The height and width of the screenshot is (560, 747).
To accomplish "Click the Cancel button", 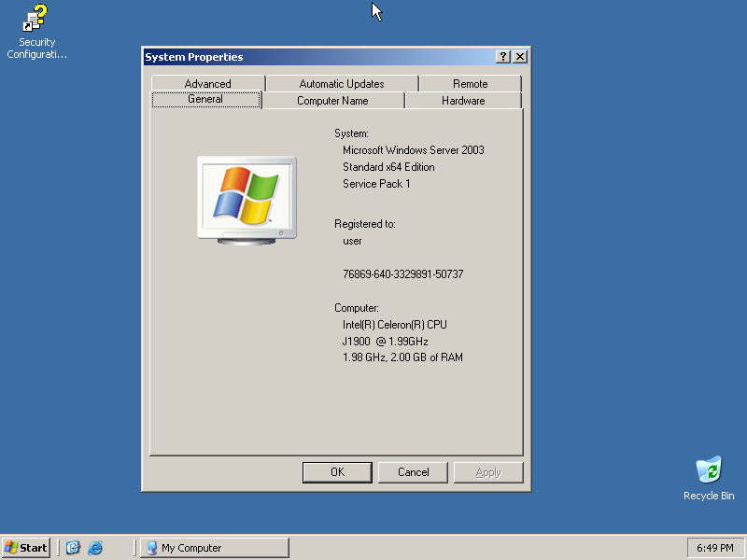I will pos(414,472).
